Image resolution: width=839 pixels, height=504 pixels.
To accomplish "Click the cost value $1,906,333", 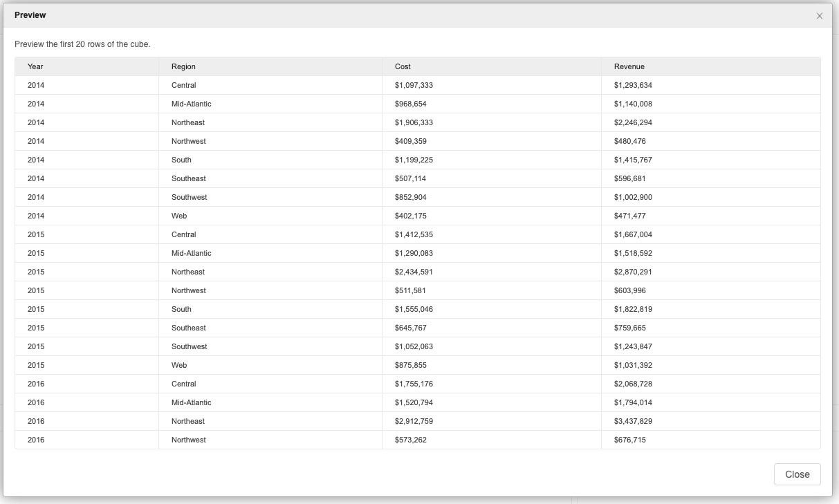I will pyautogui.click(x=414, y=122).
